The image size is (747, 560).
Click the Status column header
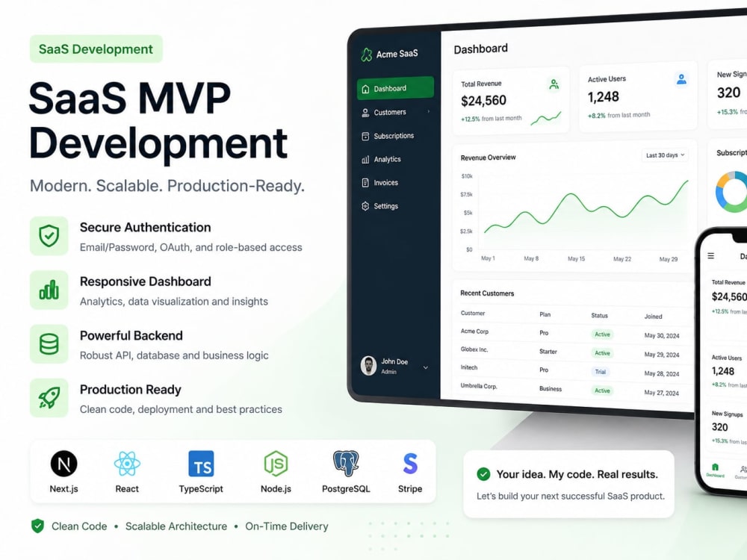click(x=599, y=315)
